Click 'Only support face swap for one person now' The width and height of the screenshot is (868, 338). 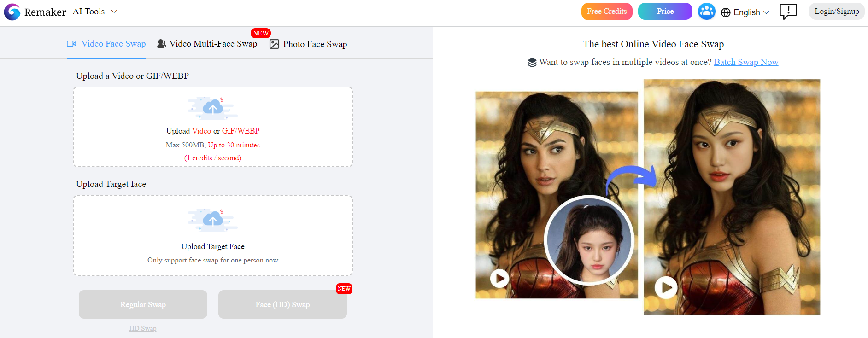[213, 260]
